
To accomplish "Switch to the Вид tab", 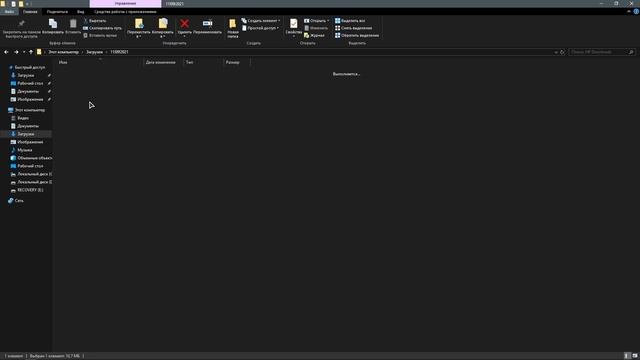I will 81,12.
